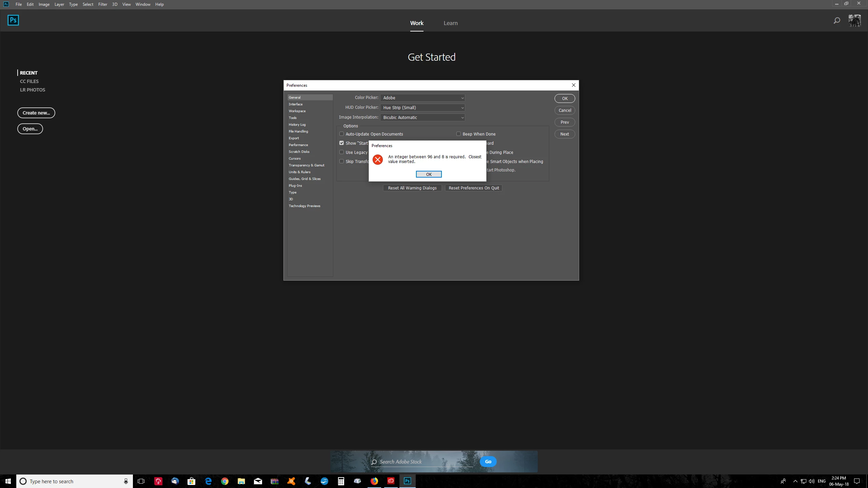Screen dimensions: 868x488
Task: Click Create new... button
Action: click(x=36, y=113)
